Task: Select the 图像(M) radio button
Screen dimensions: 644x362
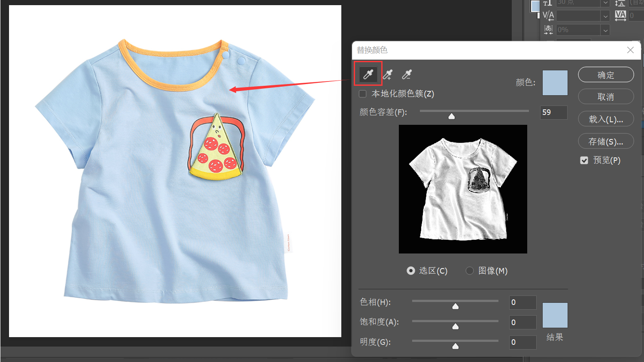Action: tap(470, 271)
